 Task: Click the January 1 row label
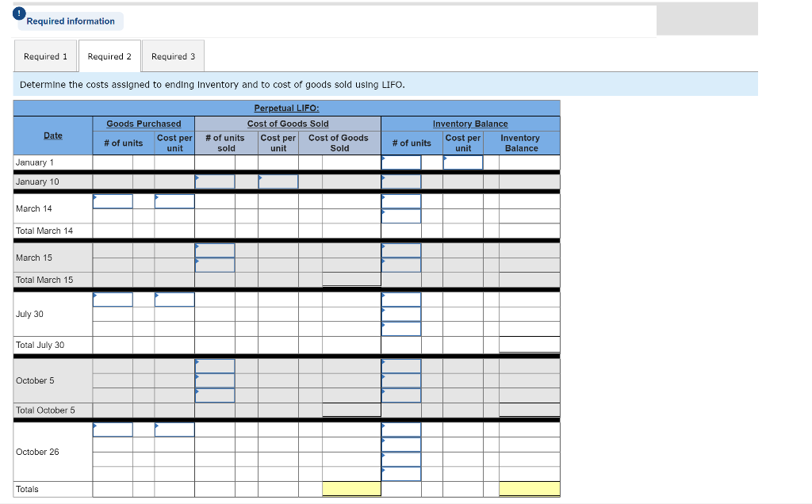(35, 162)
